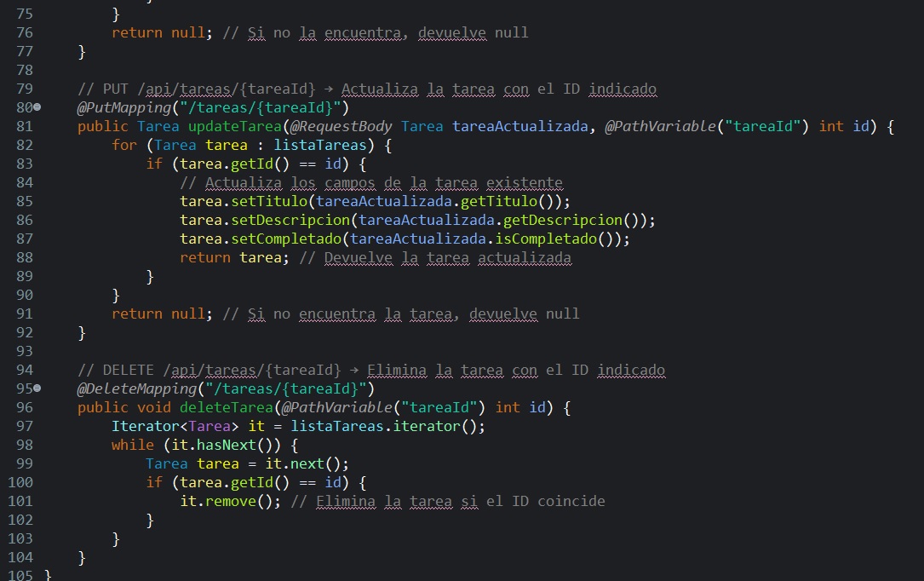Image resolution: width=924 pixels, height=581 pixels.
Task: Click the @PutMapping annotation
Action: tap(115, 108)
